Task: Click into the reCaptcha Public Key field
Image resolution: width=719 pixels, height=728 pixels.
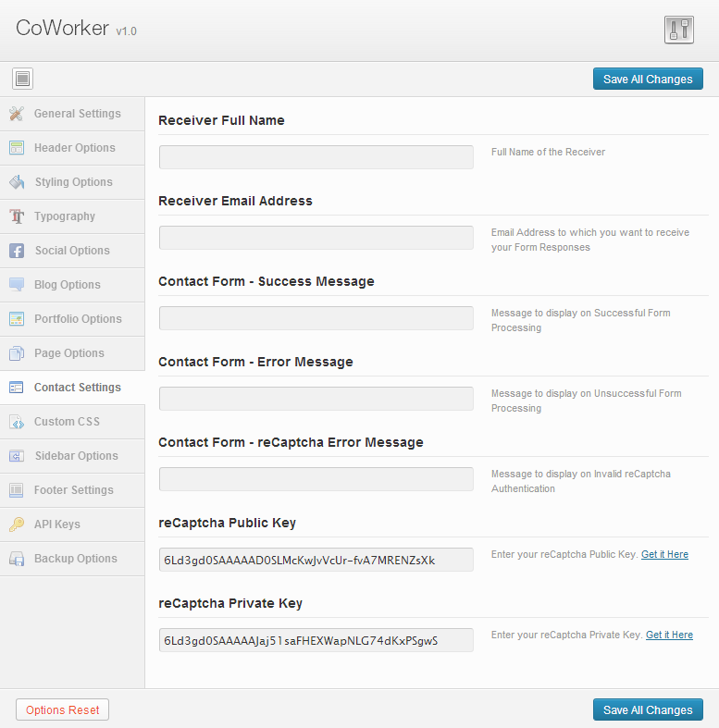Action: tap(316, 560)
